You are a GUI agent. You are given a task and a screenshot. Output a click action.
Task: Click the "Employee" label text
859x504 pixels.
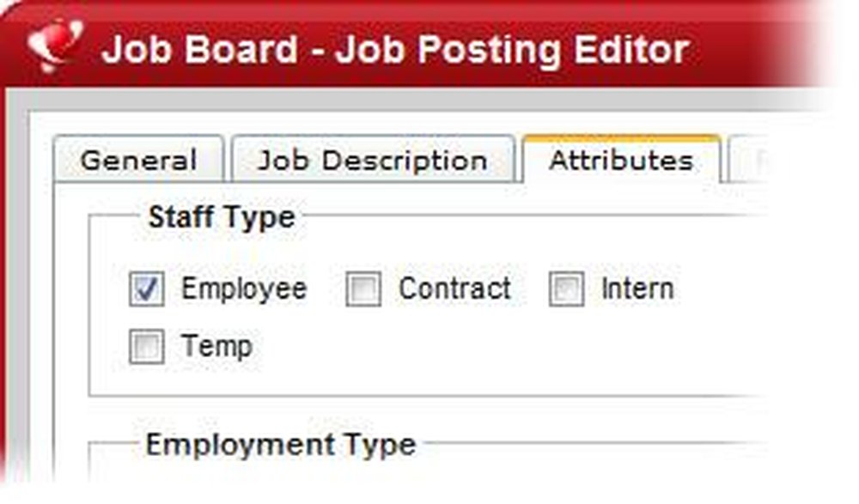tap(244, 289)
